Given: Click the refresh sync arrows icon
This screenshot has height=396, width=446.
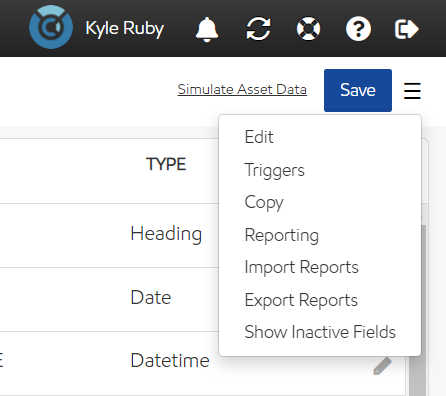Looking at the screenshot, I should pyautogui.click(x=258, y=29).
